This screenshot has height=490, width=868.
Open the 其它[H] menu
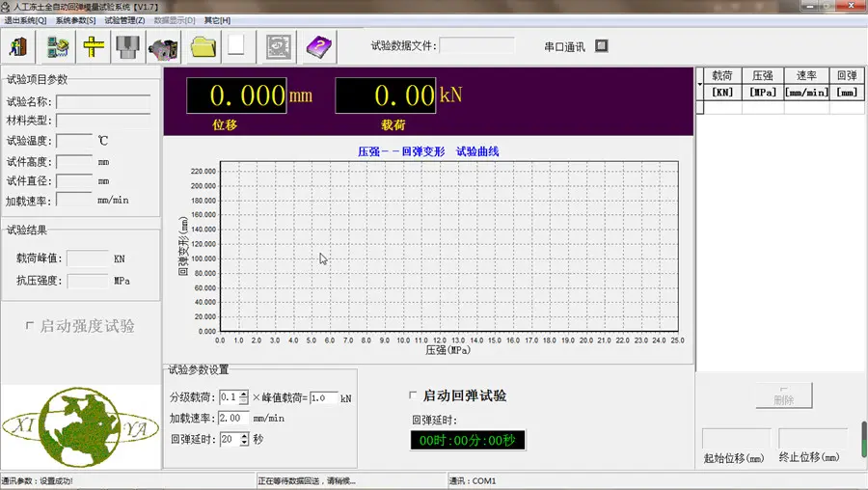tap(217, 20)
